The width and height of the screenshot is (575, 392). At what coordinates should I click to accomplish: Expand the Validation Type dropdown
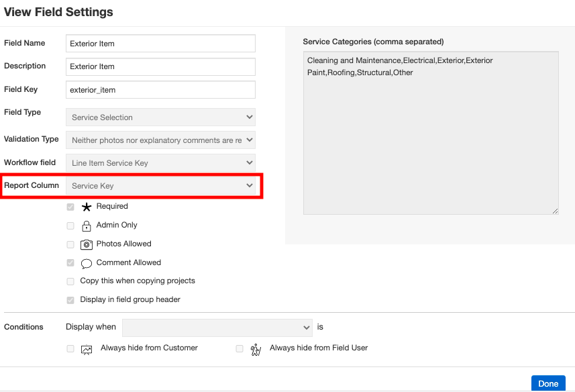pos(160,140)
